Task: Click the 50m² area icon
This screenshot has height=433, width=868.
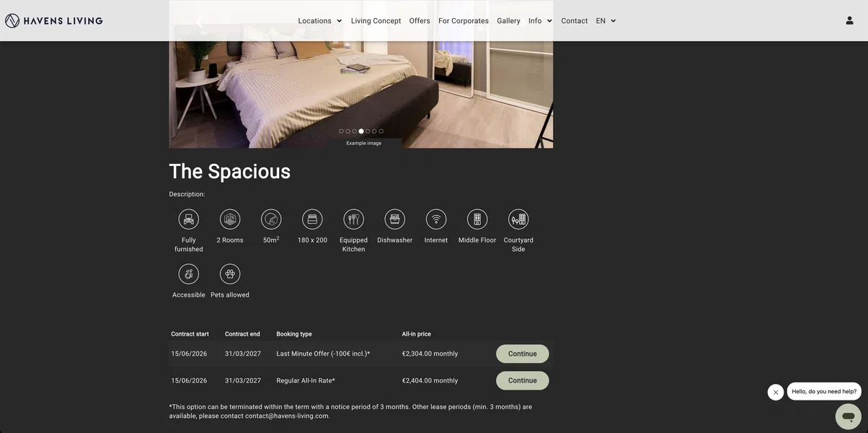Action: (x=271, y=219)
